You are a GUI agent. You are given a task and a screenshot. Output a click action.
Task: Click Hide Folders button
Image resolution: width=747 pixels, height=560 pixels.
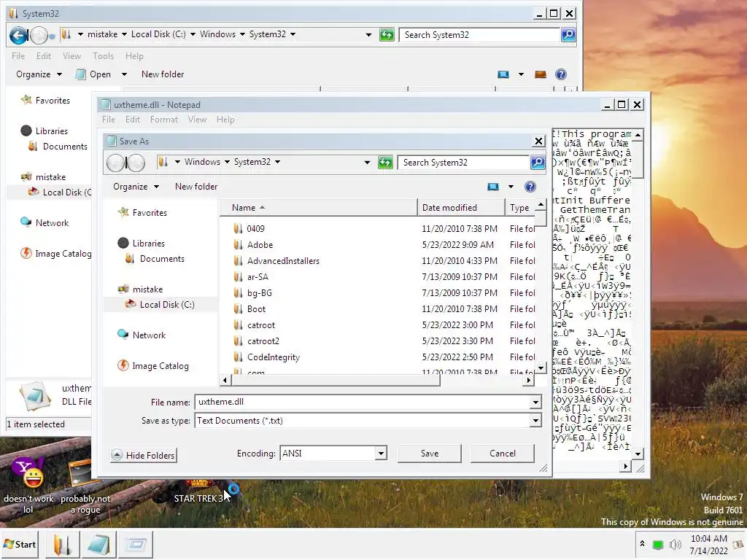(x=144, y=455)
